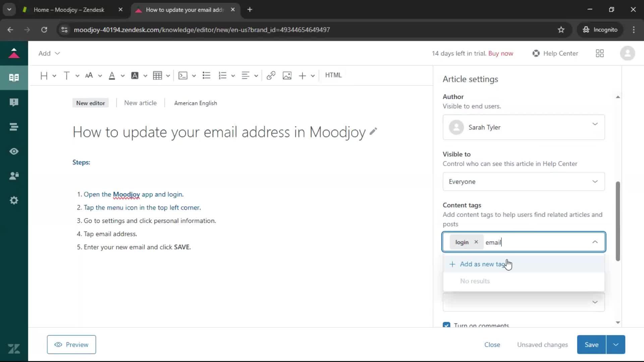Select Add as new tag option

(x=524, y=264)
